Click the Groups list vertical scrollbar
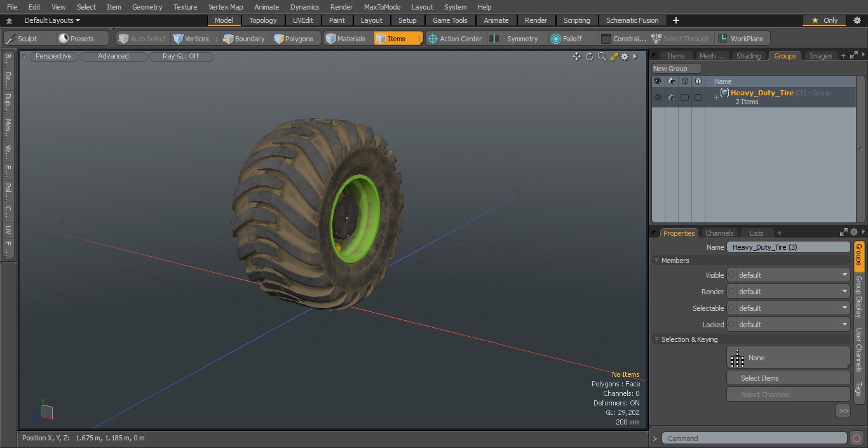Image resolution: width=868 pixels, height=448 pixels. pyautogui.click(x=861, y=149)
